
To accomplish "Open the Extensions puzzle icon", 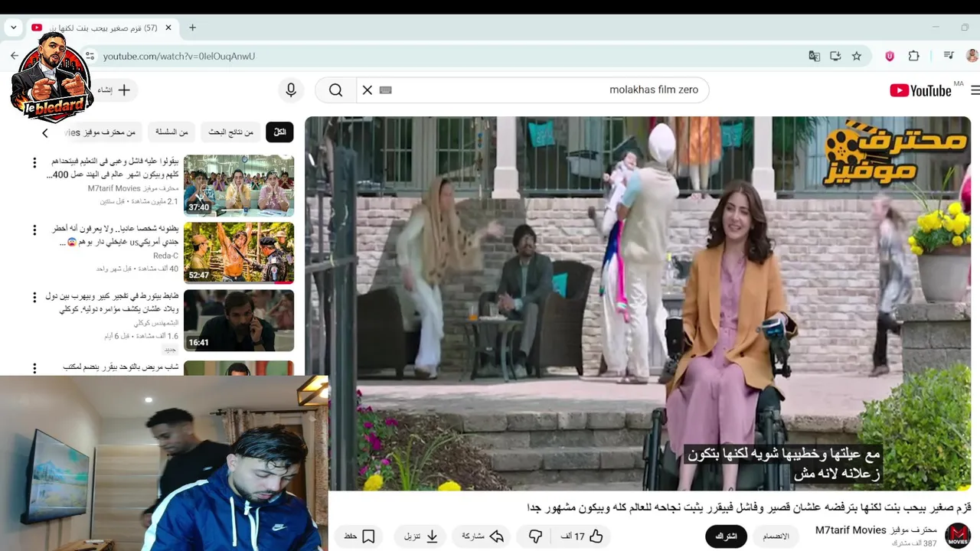I will [x=913, y=56].
